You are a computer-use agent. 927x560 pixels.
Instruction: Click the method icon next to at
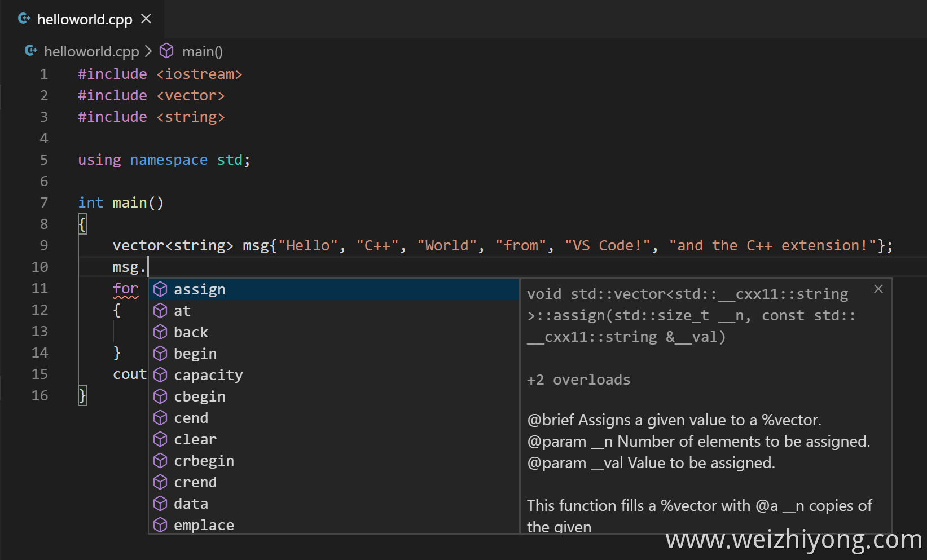click(160, 311)
